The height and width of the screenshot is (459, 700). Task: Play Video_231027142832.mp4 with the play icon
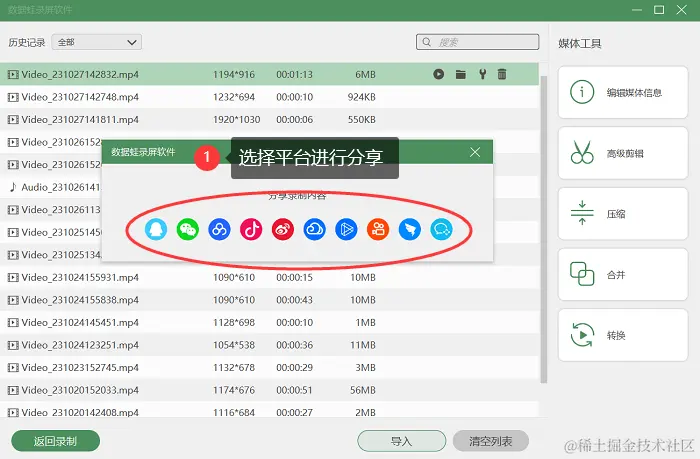438,74
